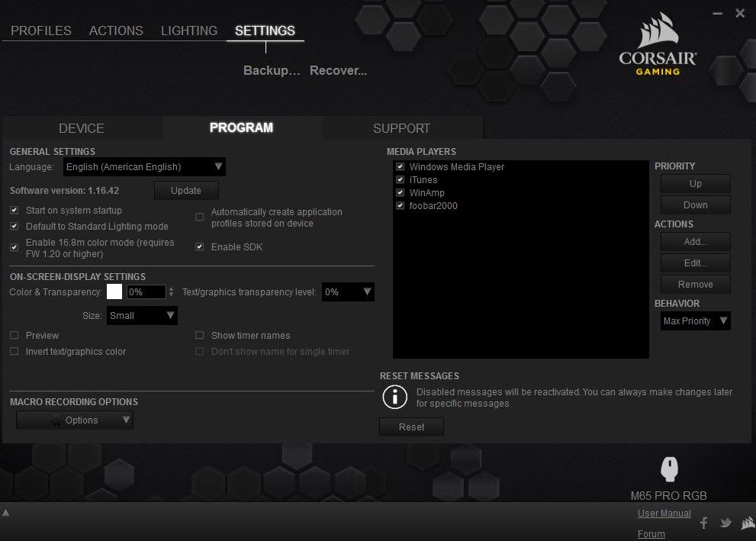The image size is (756, 541).
Task: Follow the User Manual link
Action: point(664,514)
